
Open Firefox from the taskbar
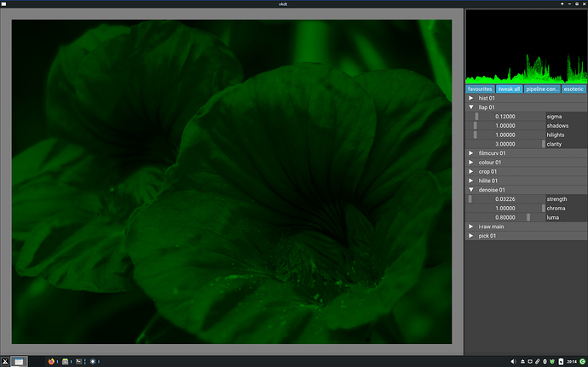[x=51, y=361]
